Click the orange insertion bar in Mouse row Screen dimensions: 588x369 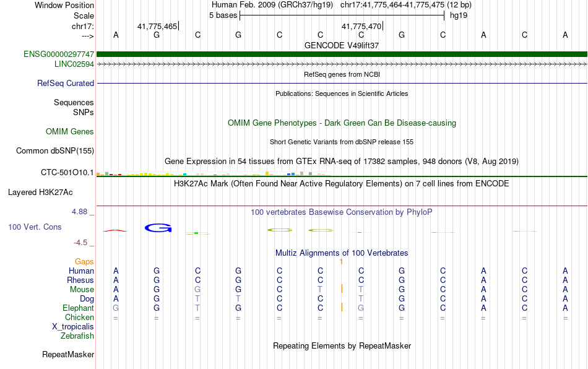pyautogui.click(x=342, y=289)
